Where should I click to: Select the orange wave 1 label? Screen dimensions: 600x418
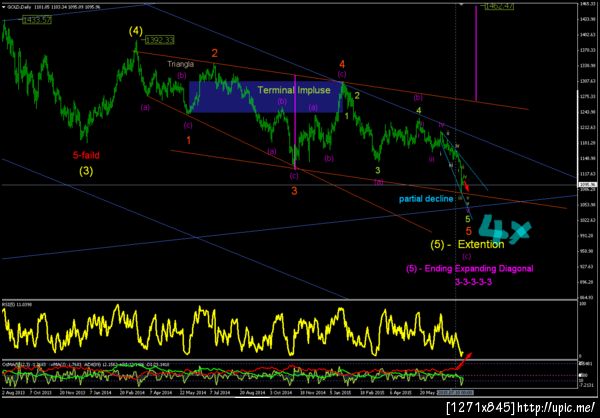tap(189, 140)
